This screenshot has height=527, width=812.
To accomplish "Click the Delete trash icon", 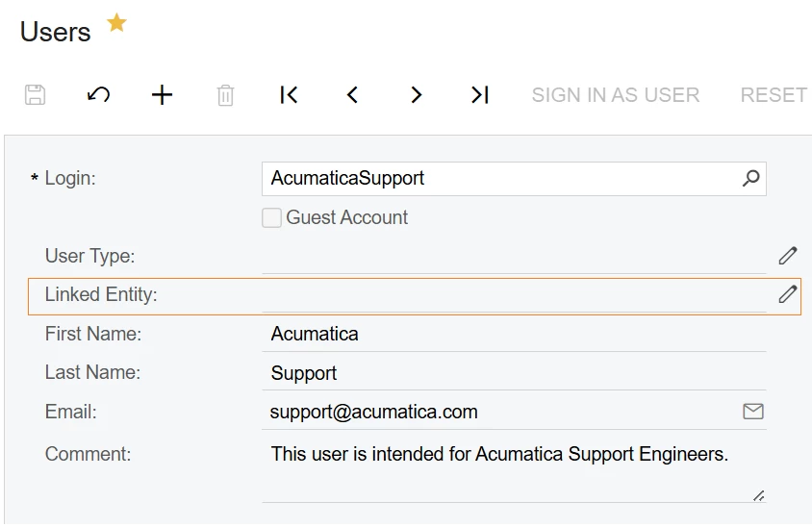I will (225, 95).
